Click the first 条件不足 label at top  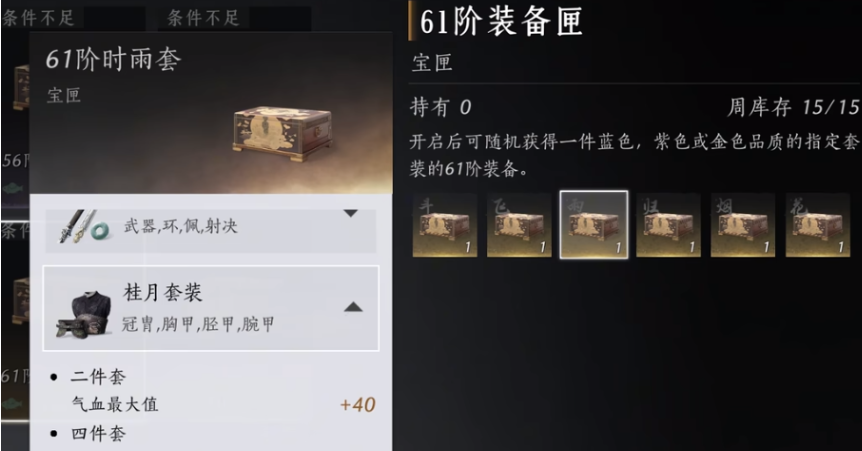(x=38, y=18)
